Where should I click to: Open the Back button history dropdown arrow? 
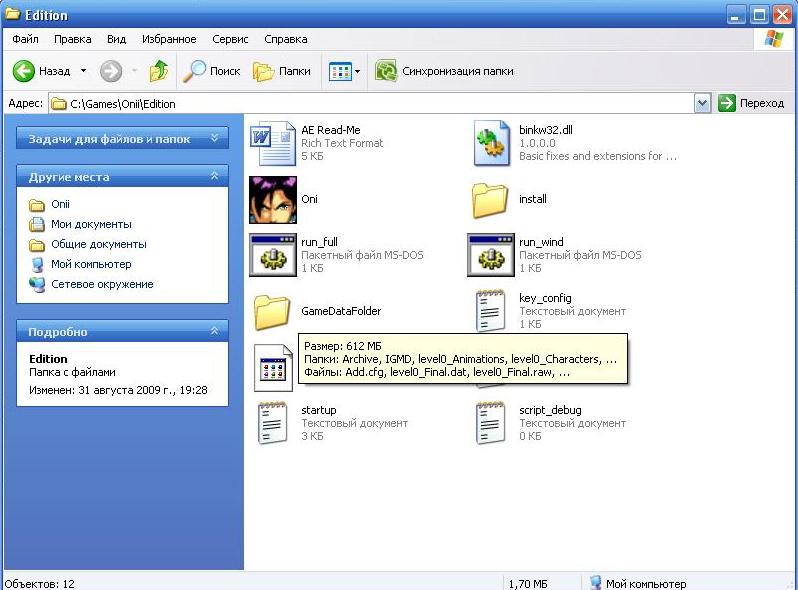[83, 71]
